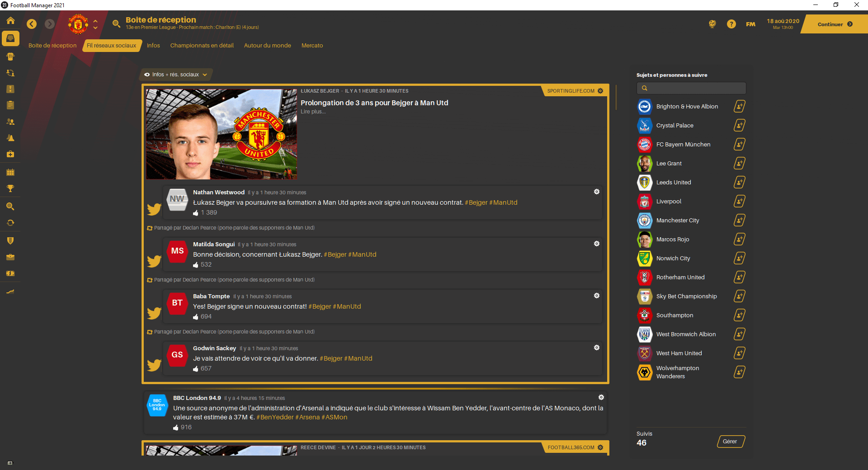
Task: Click the globe icon beside the help button
Action: click(712, 24)
